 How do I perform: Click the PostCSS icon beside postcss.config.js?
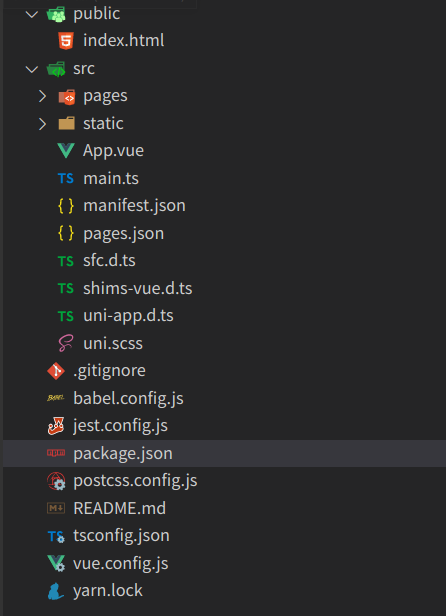pos(56,481)
